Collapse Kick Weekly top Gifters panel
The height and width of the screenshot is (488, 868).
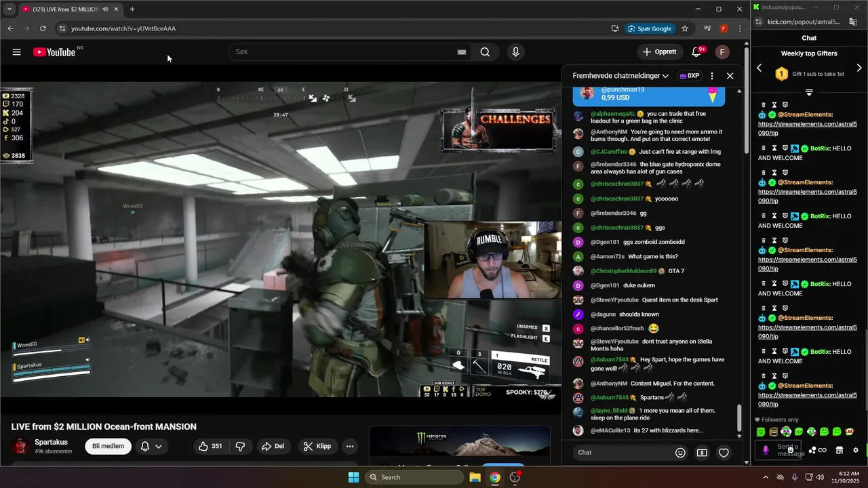tap(809, 92)
